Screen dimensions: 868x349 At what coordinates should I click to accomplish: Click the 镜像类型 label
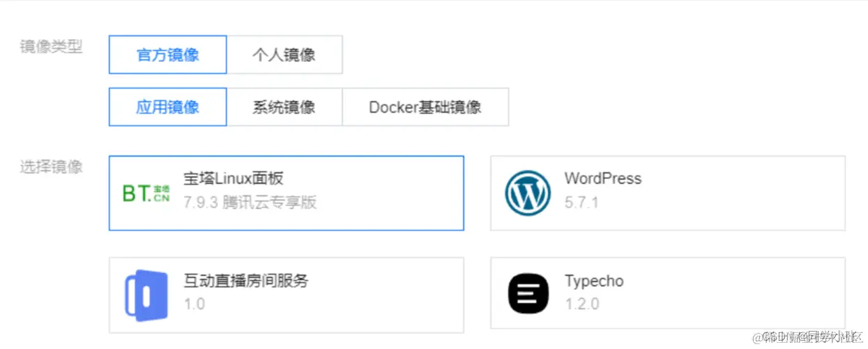tap(51, 47)
